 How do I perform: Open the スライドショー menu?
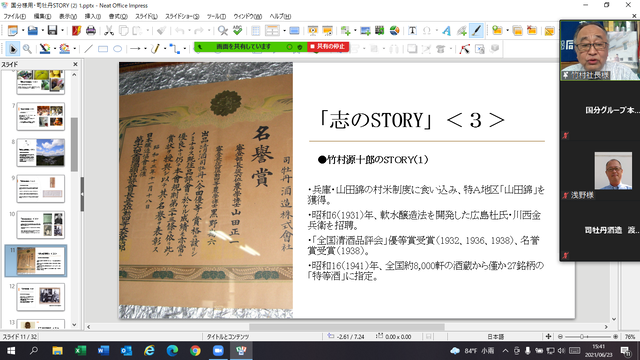point(182,16)
